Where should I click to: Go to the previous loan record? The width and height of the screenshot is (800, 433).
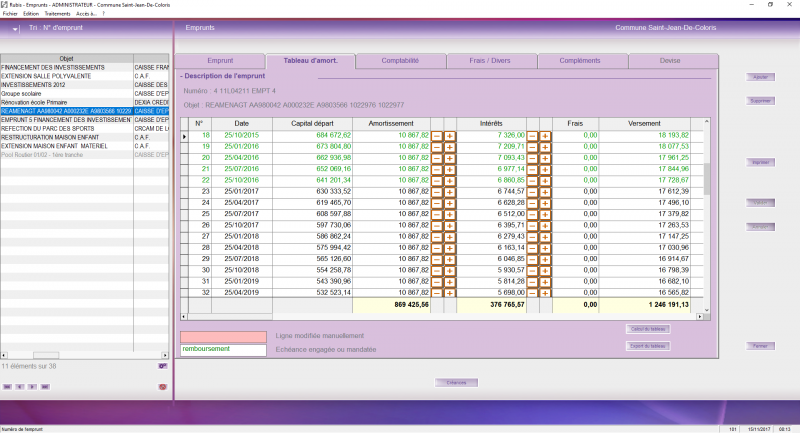pos(20,387)
